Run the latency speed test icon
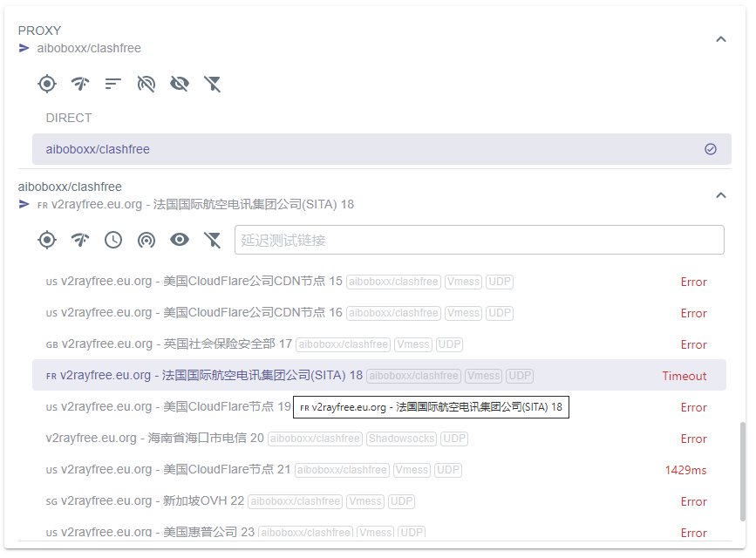The width and height of the screenshot is (756, 558). pos(80,84)
